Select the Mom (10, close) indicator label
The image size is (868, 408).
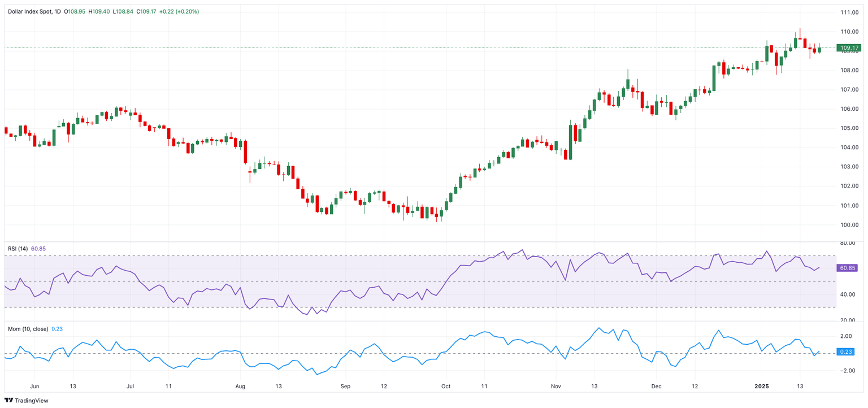(28, 328)
